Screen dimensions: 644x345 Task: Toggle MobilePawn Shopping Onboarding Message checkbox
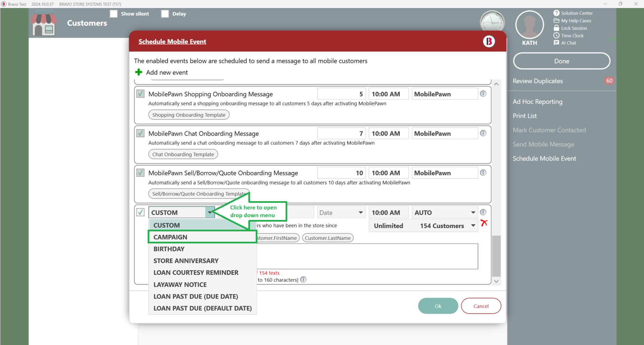pos(140,94)
